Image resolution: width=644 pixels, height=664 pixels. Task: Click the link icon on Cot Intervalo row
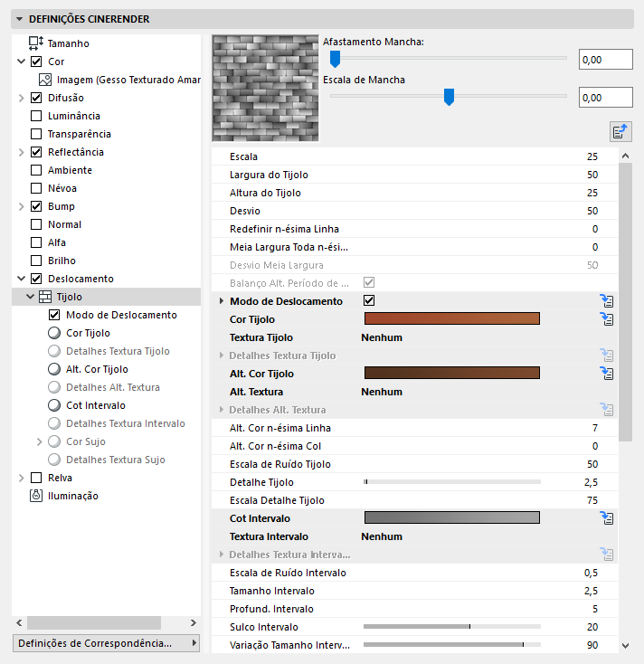[x=607, y=518]
